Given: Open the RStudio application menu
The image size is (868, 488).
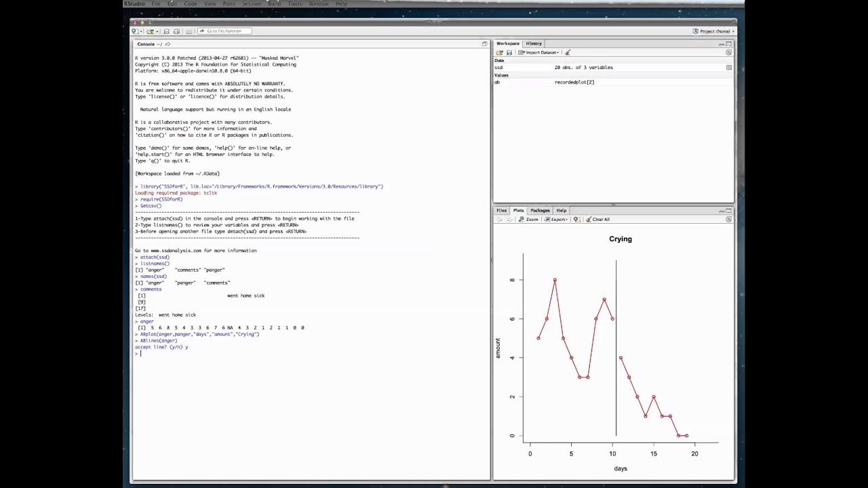Looking at the screenshot, I should tap(134, 4).
